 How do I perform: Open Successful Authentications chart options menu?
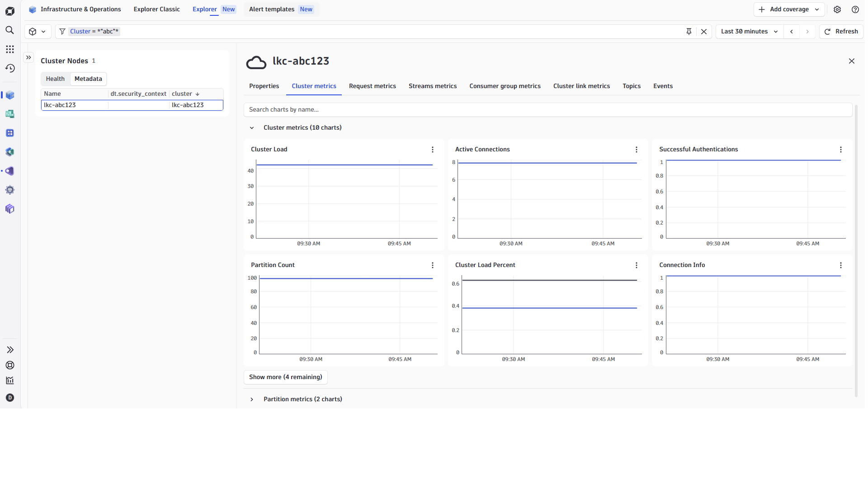point(841,150)
